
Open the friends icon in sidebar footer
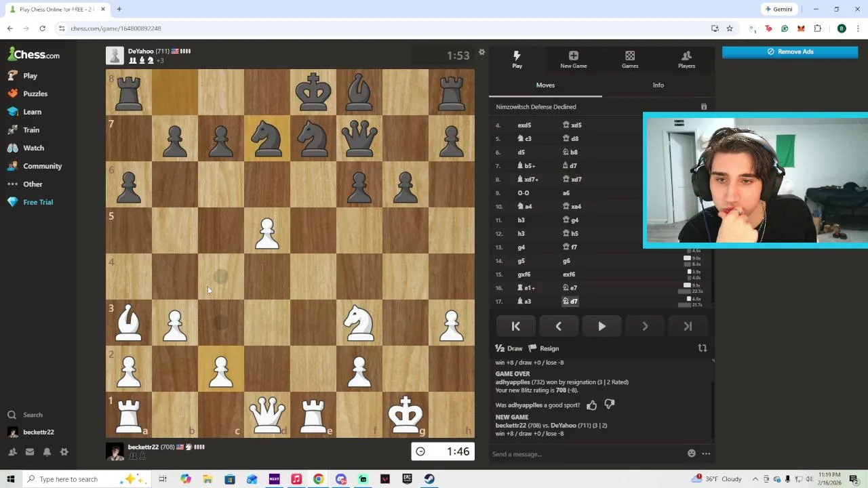tap(12, 452)
